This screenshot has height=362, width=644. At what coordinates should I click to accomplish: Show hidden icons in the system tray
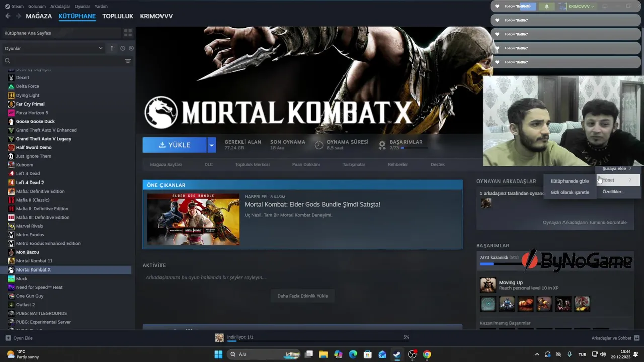(x=537, y=354)
